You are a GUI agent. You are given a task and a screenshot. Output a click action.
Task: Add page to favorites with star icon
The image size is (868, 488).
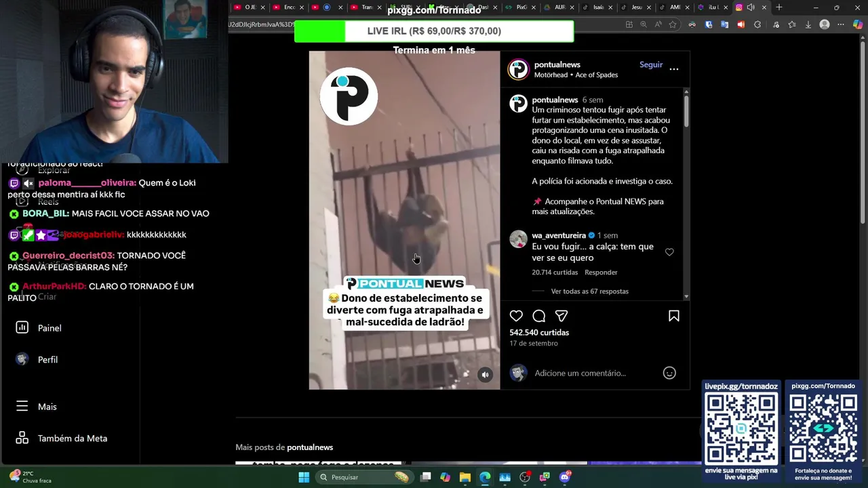click(673, 24)
